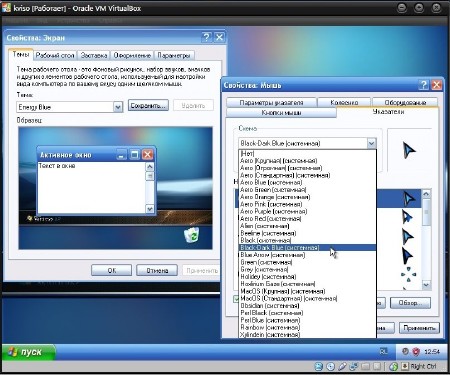
Task: Open the Energy Blue theme dropdown
Action: point(118,107)
